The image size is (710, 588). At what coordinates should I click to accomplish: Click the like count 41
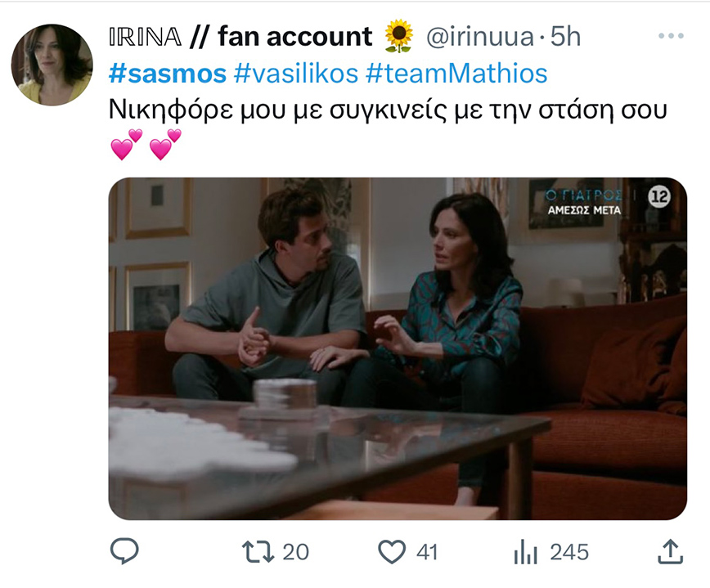pyautogui.click(x=427, y=552)
